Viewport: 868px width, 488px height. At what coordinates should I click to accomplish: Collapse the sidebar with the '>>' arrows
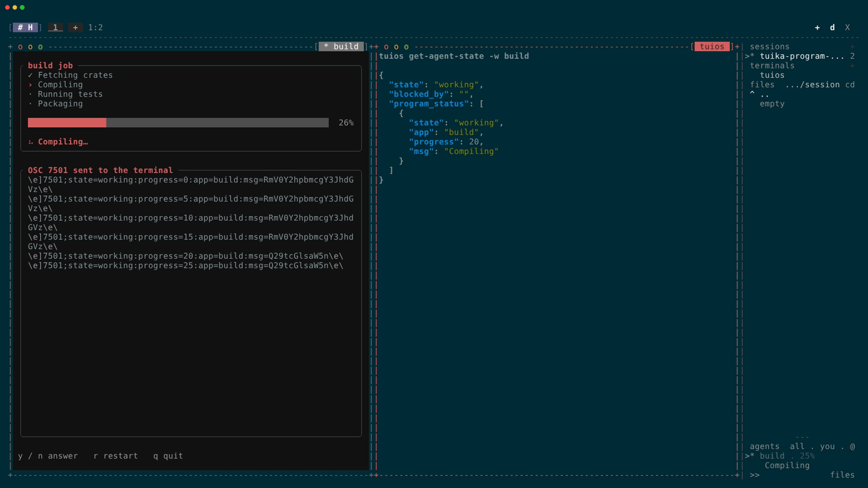click(755, 475)
